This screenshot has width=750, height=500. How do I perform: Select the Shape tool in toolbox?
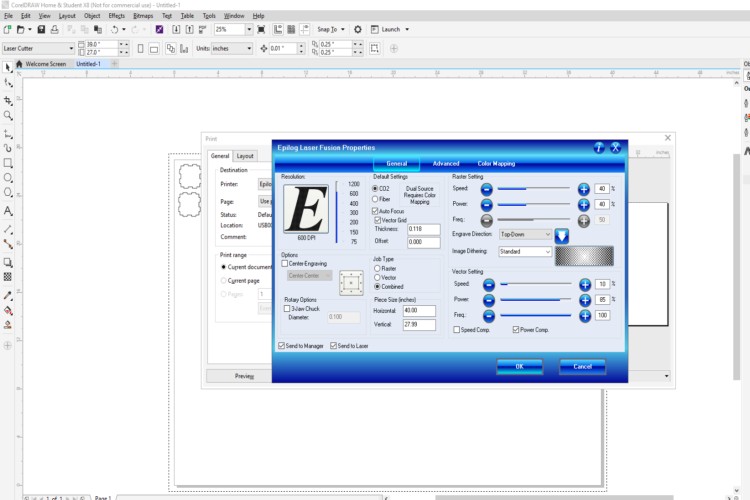tap(8, 83)
